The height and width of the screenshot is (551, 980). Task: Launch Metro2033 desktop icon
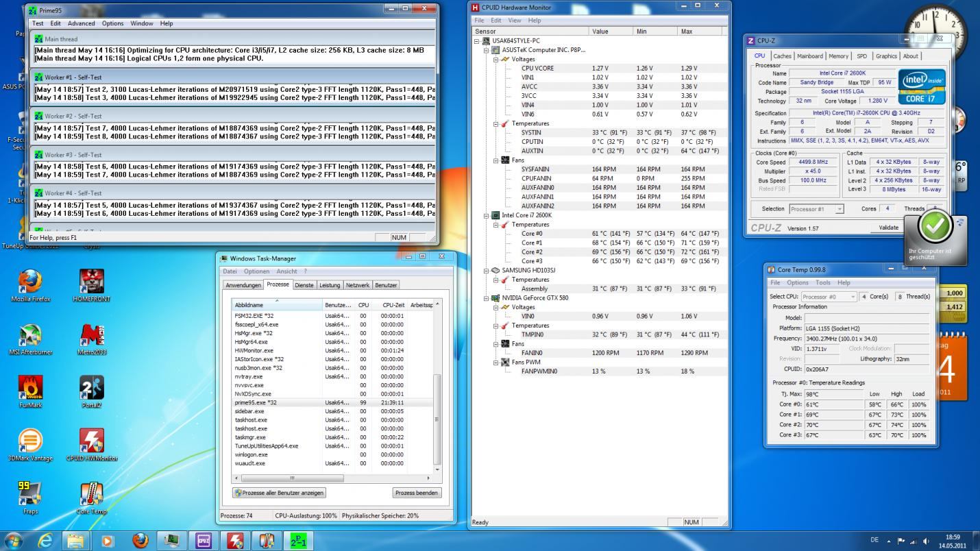click(x=92, y=339)
